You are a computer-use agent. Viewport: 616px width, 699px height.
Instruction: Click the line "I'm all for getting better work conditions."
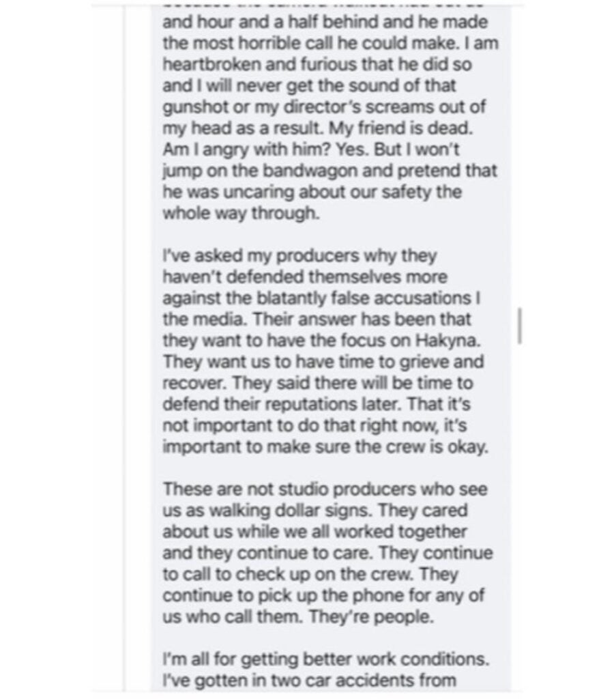pos(325,659)
